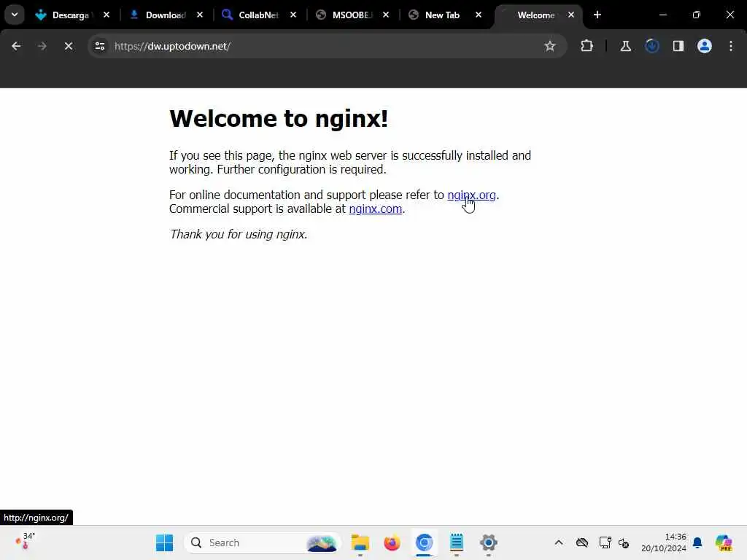747x560 pixels.
Task: Close the MSOOBE tab
Action: [x=386, y=15]
